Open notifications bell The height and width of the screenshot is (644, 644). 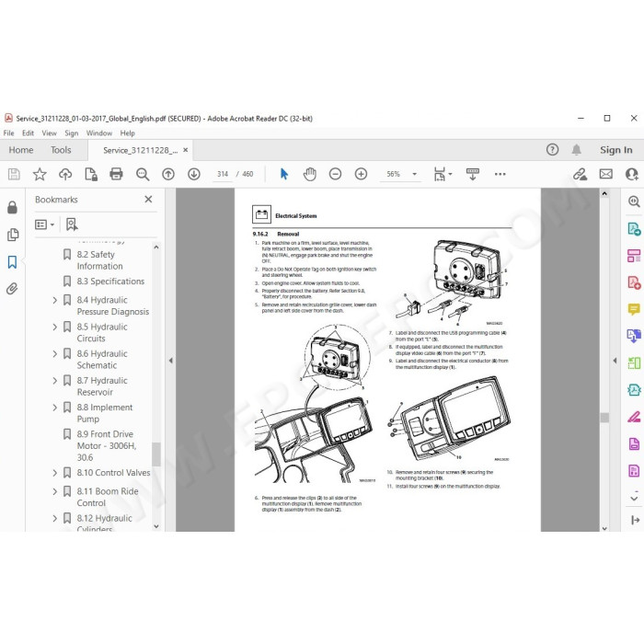point(576,149)
